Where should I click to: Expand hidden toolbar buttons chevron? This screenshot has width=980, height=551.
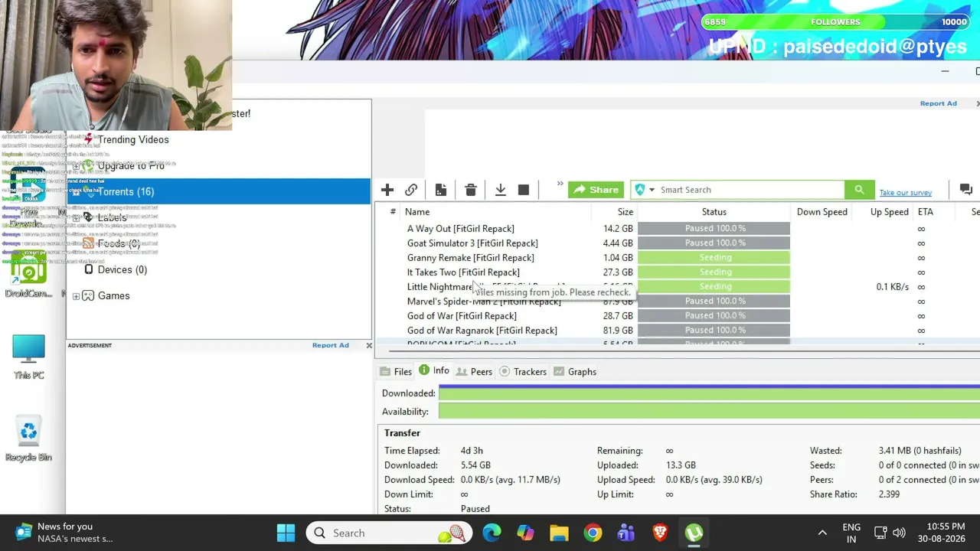(x=560, y=184)
